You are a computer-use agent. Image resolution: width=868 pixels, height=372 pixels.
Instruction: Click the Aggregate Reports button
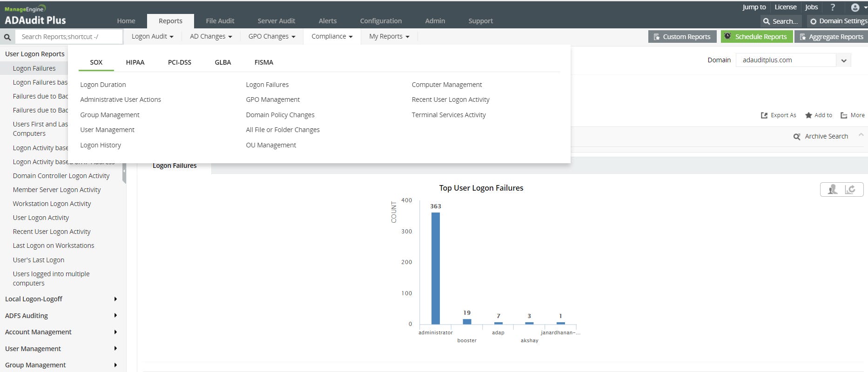pyautogui.click(x=831, y=37)
